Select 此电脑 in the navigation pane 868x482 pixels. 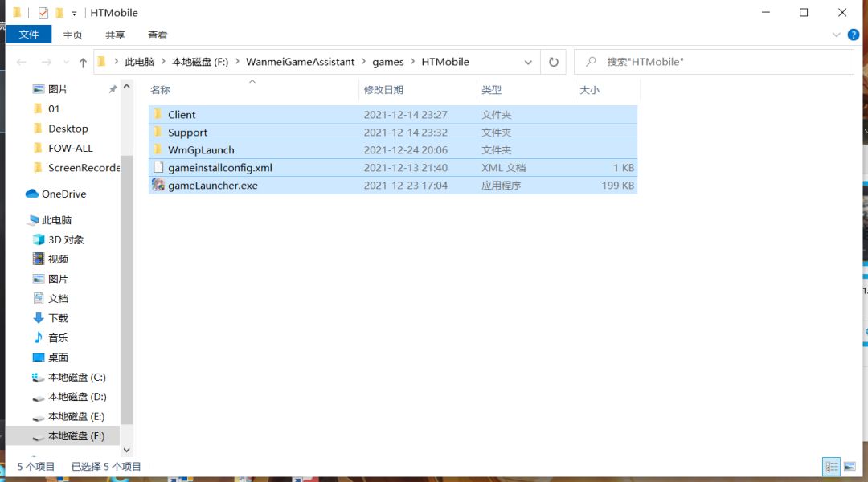(56, 219)
